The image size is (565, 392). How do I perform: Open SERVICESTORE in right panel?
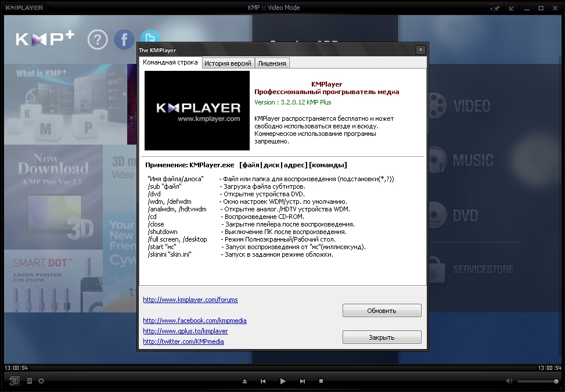coord(470,269)
